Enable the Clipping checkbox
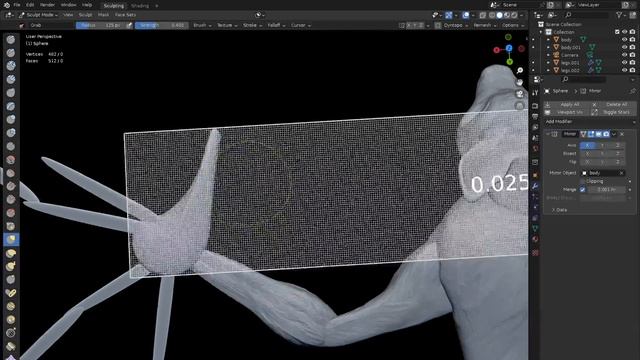The image size is (640, 360). point(582,181)
